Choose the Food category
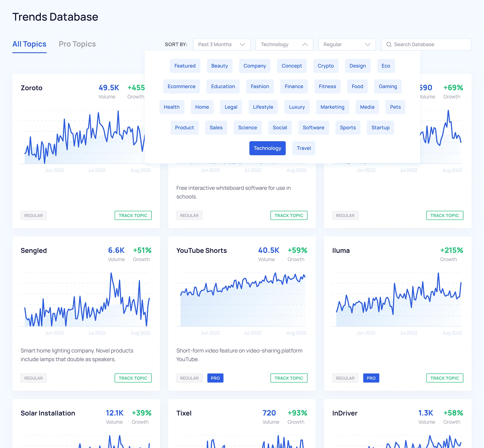The image size is (484, 448). coord(357,87)
